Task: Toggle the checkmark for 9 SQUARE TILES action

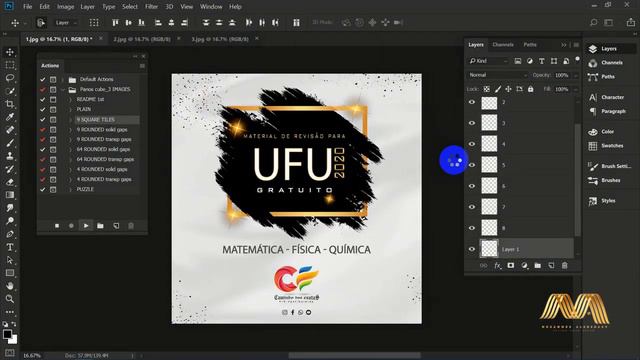Action: [42, 119]
